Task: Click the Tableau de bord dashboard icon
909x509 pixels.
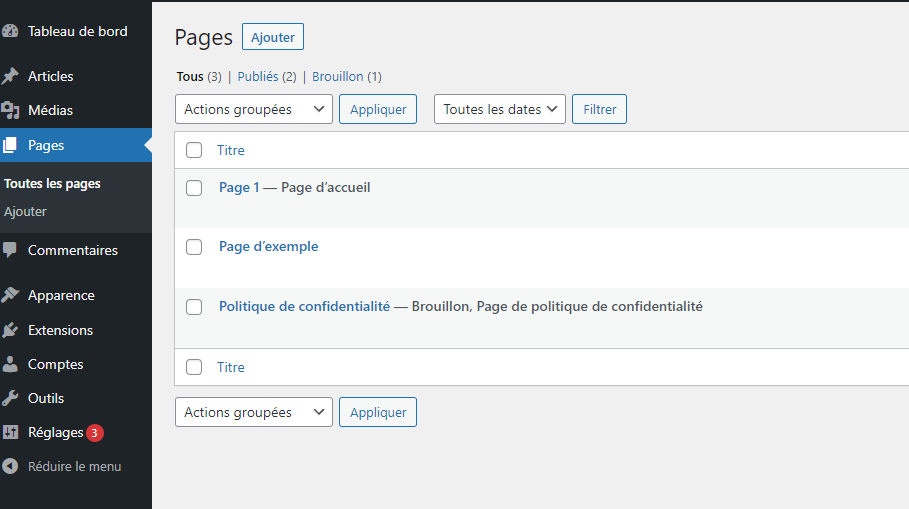Action: [11, 31]
